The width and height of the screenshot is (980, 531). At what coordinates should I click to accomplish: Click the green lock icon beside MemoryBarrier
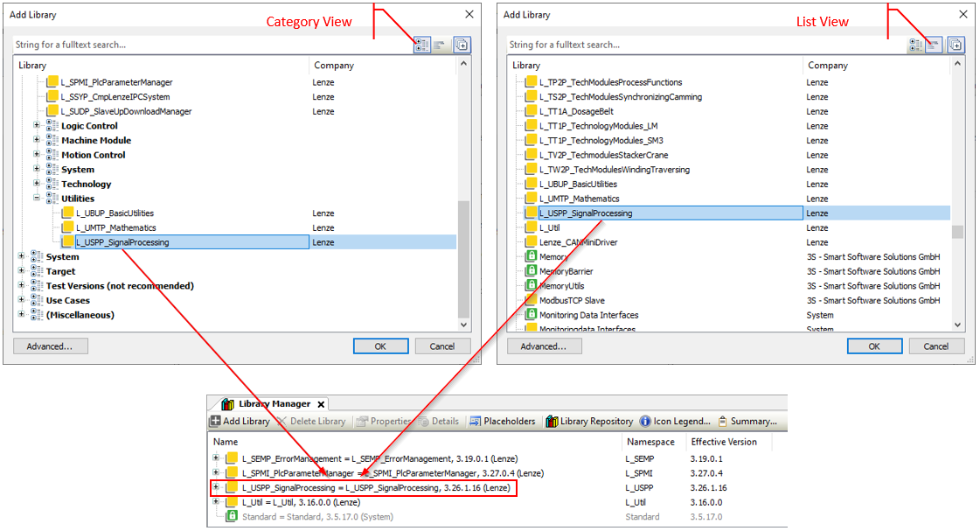(531, 271)
